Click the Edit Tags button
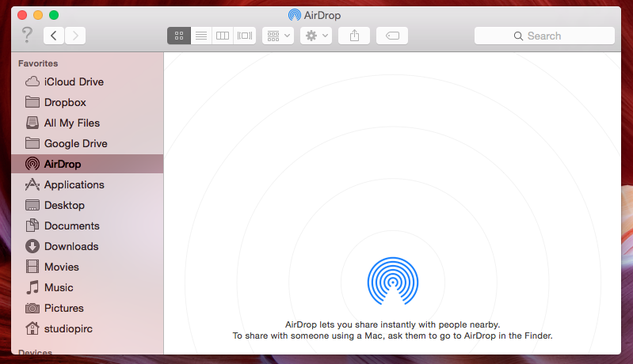The height and width of the screenshot is (364, 633). (392, 36)
